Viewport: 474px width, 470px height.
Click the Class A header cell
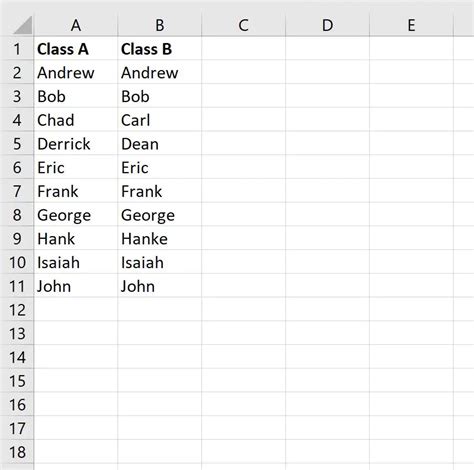point(76,49)
